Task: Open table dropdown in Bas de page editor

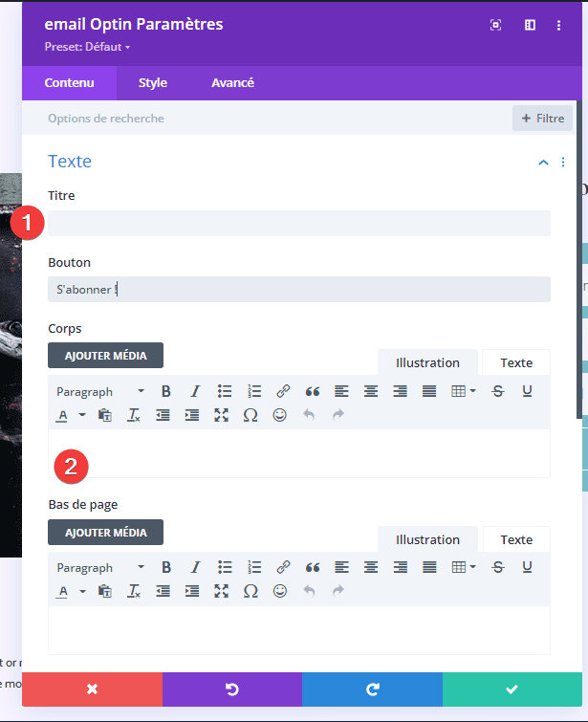Action: click(x=463, y=567)
